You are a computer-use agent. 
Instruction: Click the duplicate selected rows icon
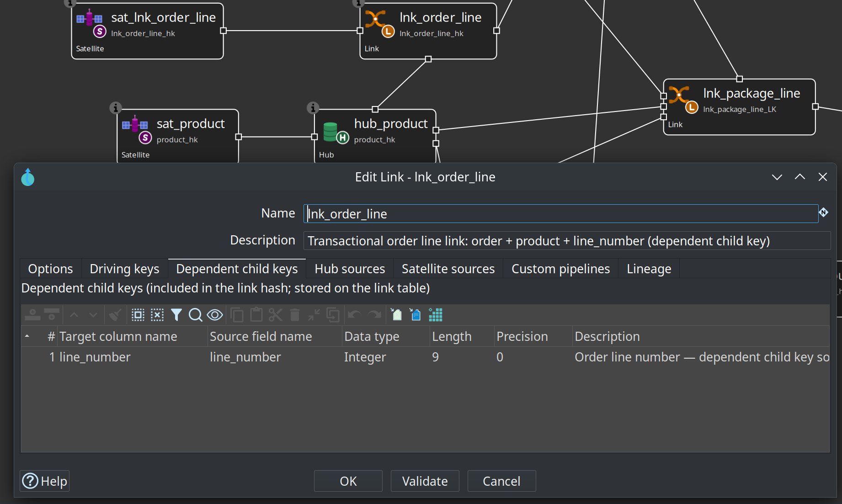coord(333,315)
